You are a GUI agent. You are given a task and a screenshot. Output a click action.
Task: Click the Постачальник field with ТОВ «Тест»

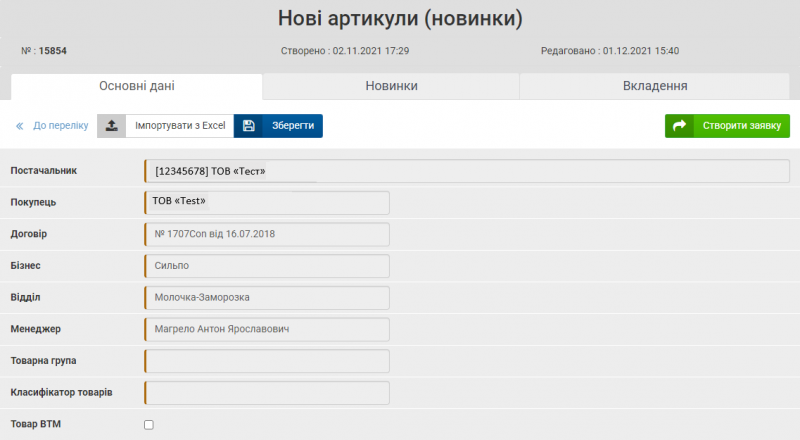pyautogui.click(x=467, y=171)
